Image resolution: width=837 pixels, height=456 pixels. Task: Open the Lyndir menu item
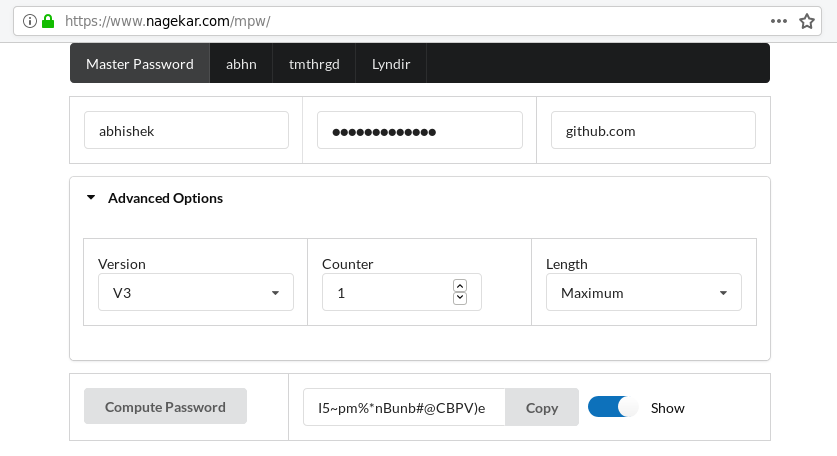point(391,64)
